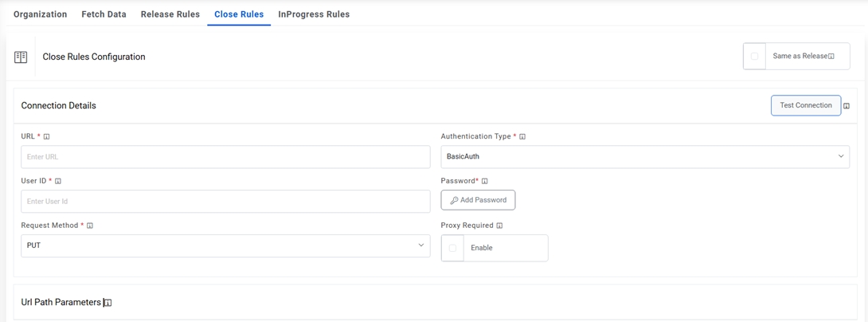The width and height of the screenshot is (868, 322).
Task: Click into the Enter User Id field
Action: tap(225, 202)
